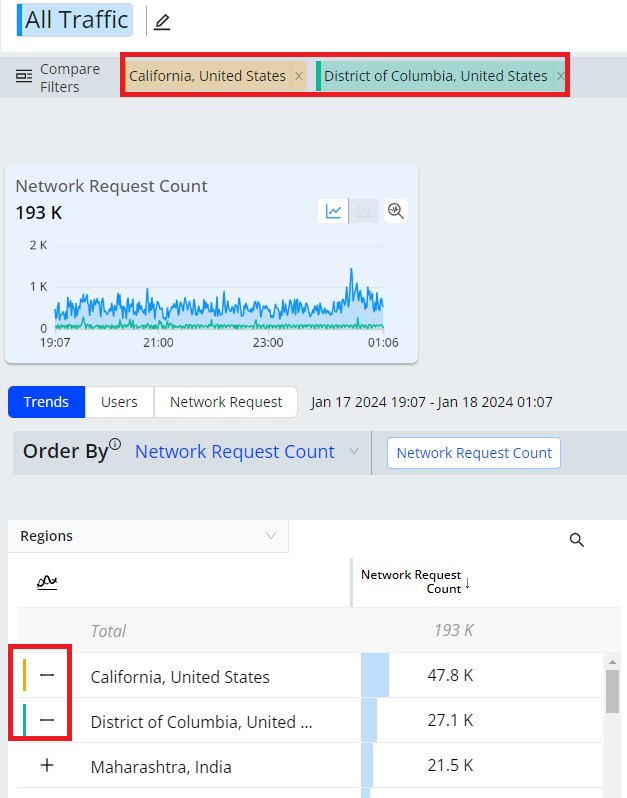Click the regions table vertical scrollbar
627x798 pixels.
612,692
